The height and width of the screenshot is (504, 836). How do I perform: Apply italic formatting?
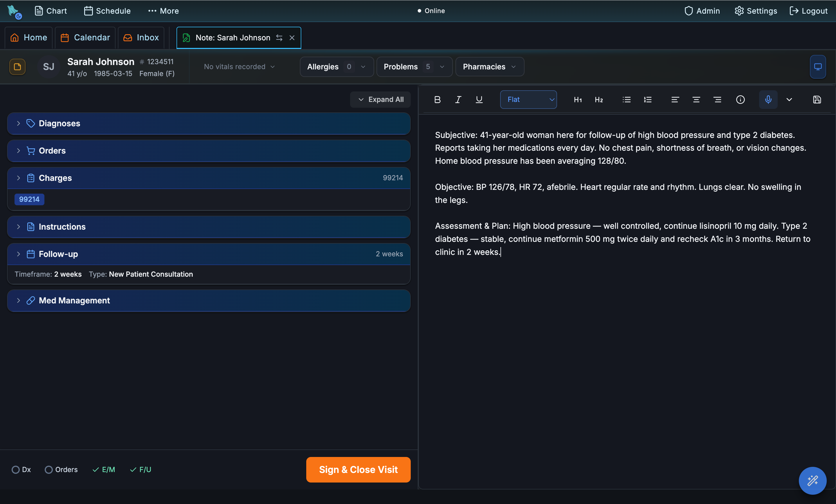point(458,100)
